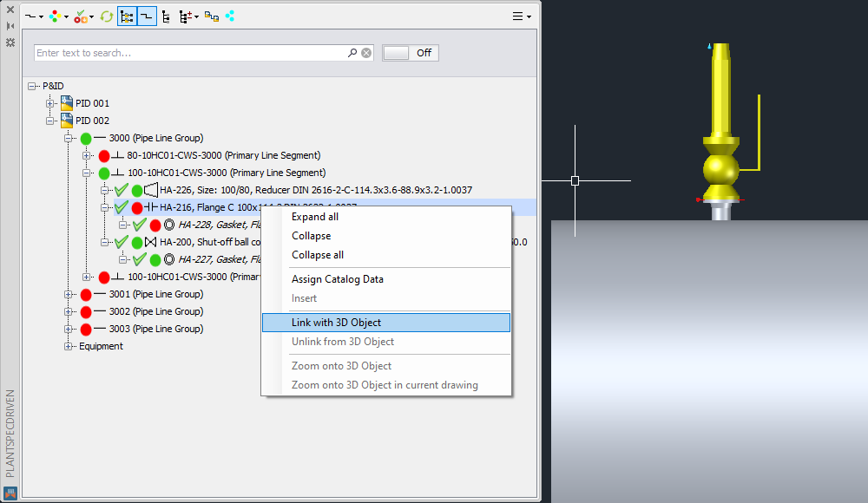Expand the 3001 (Pipe Line Group) node
Viewport: 868px width, 503px height.
pyautogui.click(x=68, y=294)
